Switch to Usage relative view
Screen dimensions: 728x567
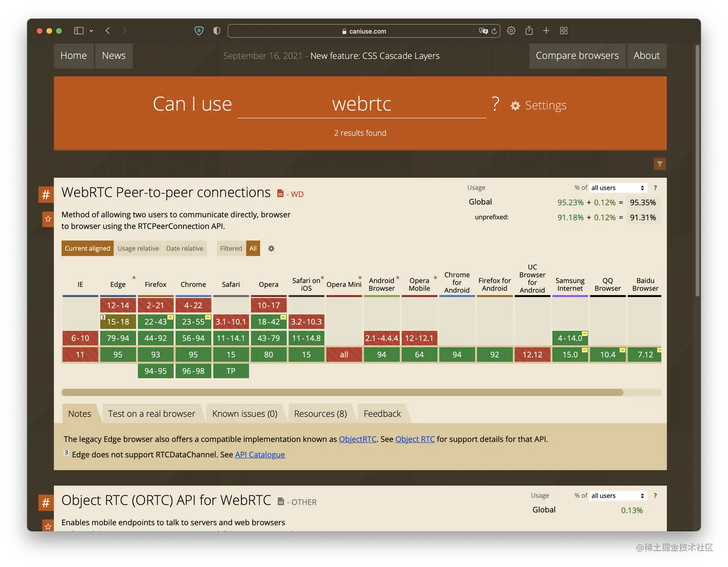tap(138, 248)
